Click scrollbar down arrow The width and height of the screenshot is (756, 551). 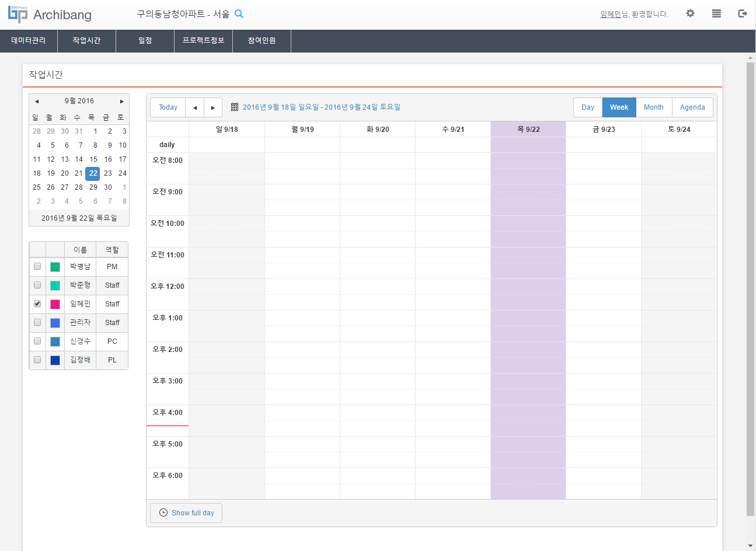click(x=750, y=546)
